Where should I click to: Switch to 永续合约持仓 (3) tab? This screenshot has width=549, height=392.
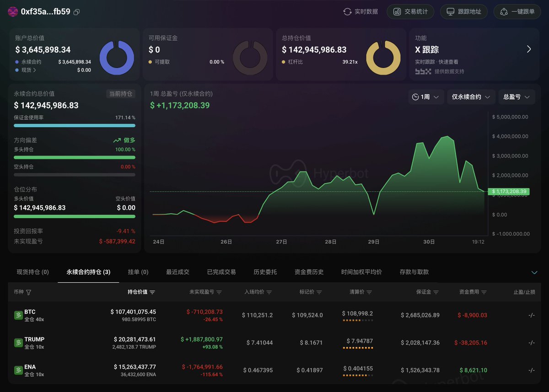(x=88, y=272)
